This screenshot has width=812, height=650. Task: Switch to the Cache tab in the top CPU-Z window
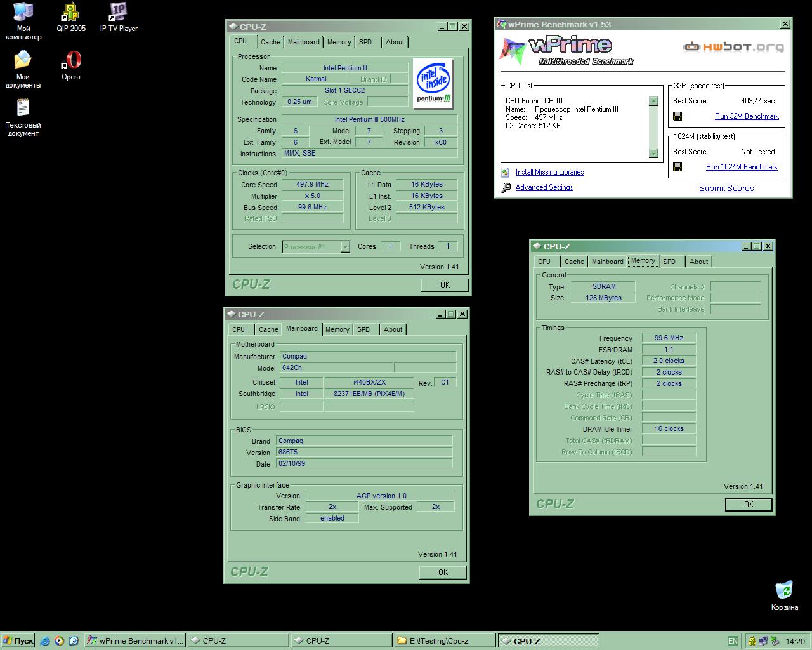[x=270, y=42]
